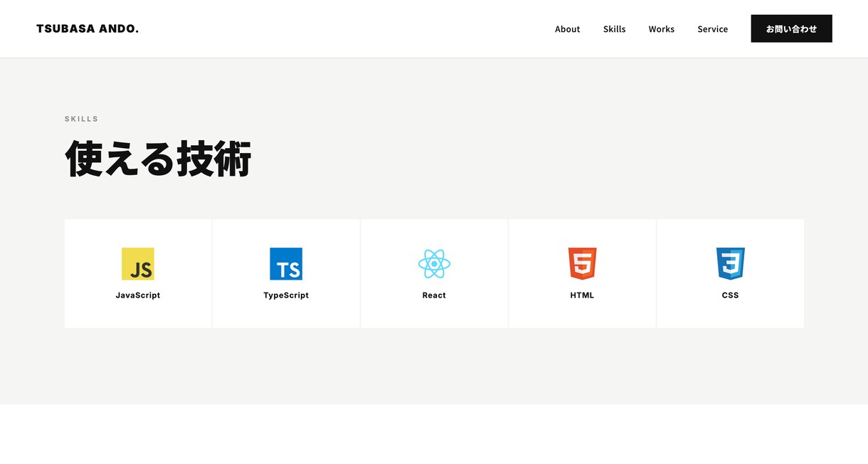Click the HTML label text
868x464 pixels.
(x=582, y=295)
